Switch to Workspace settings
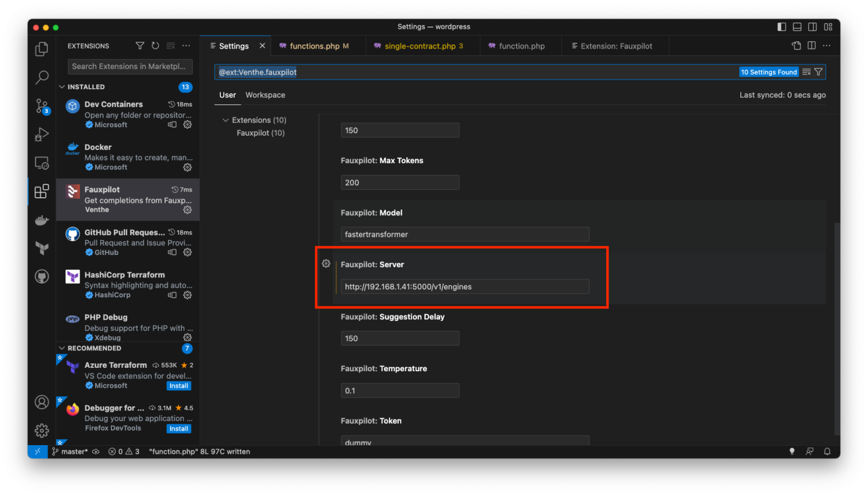Screen dimensions: 868x495 coord(265,95)
